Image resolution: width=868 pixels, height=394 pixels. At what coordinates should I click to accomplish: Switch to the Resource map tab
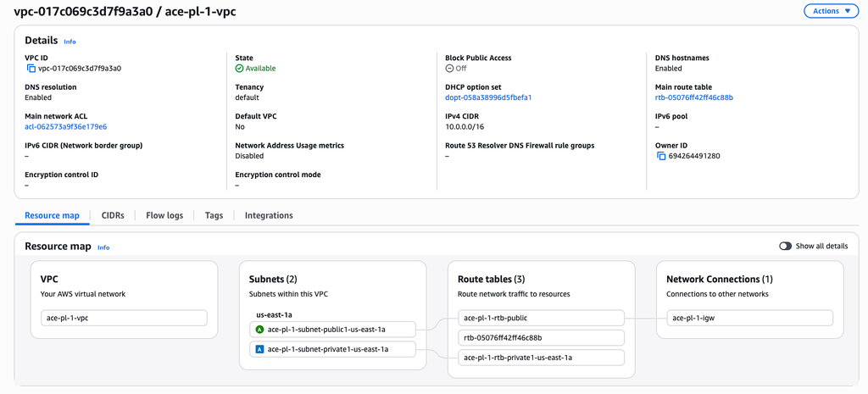point(52,215)
